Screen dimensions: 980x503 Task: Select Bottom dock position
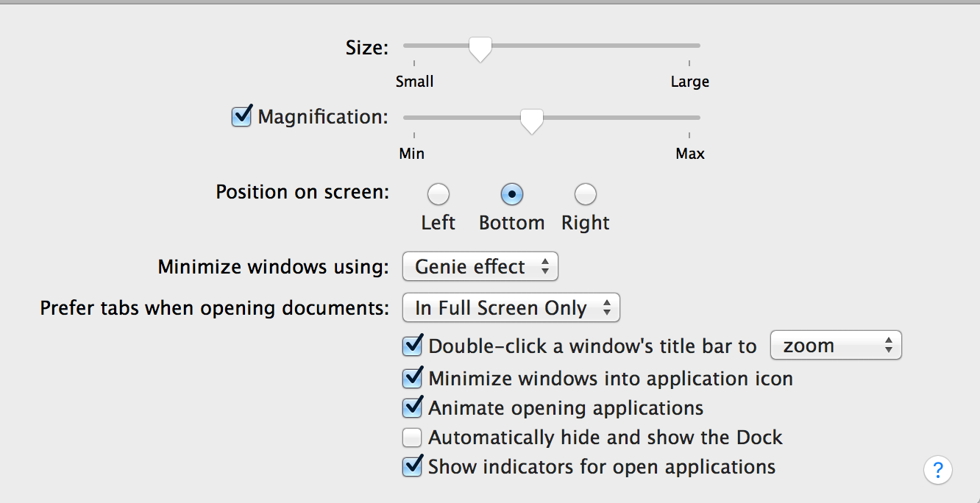click(511, 195)
